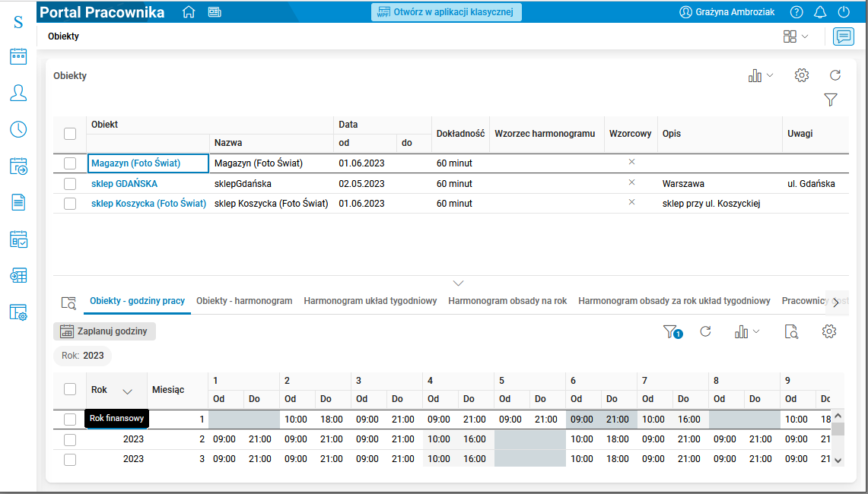This screenshot has height=494, width=868.
Task: Open the clock icon in sidebar
Action: click(18, 129)
